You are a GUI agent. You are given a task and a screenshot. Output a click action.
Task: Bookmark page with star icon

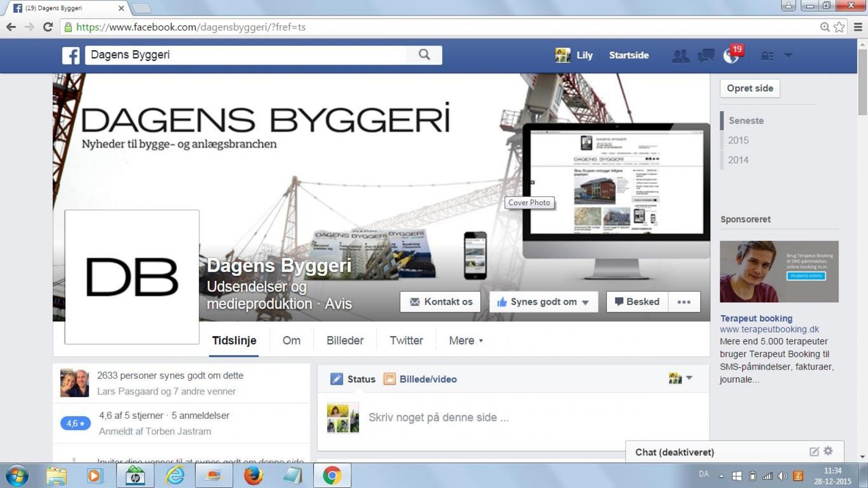click(839, 27)
